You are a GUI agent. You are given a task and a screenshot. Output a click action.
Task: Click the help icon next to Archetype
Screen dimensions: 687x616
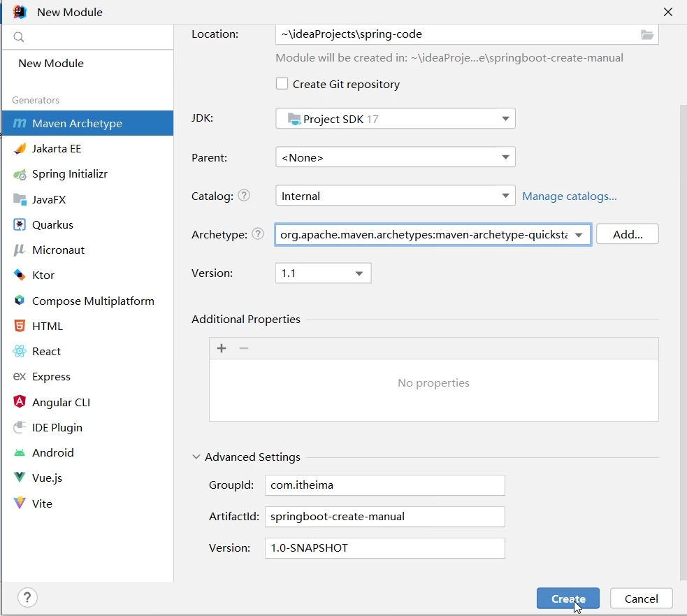[x=258, y=234]
